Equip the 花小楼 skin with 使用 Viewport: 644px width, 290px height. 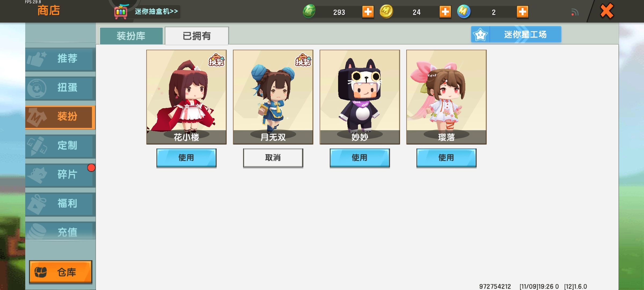pos(186,158)
